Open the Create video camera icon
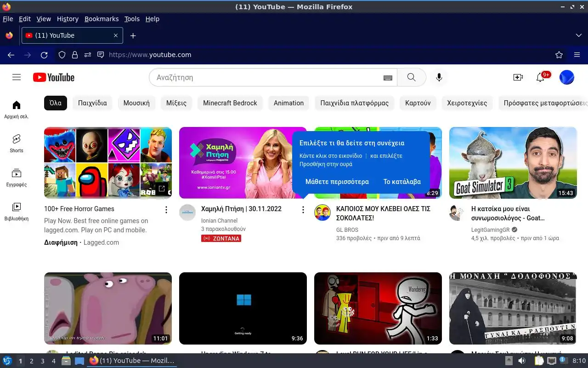 (x=518, y=77)
